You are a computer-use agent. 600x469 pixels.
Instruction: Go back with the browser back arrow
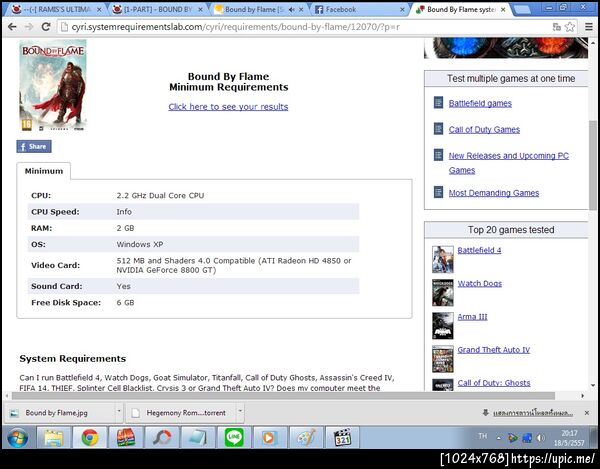click(12, 27)
